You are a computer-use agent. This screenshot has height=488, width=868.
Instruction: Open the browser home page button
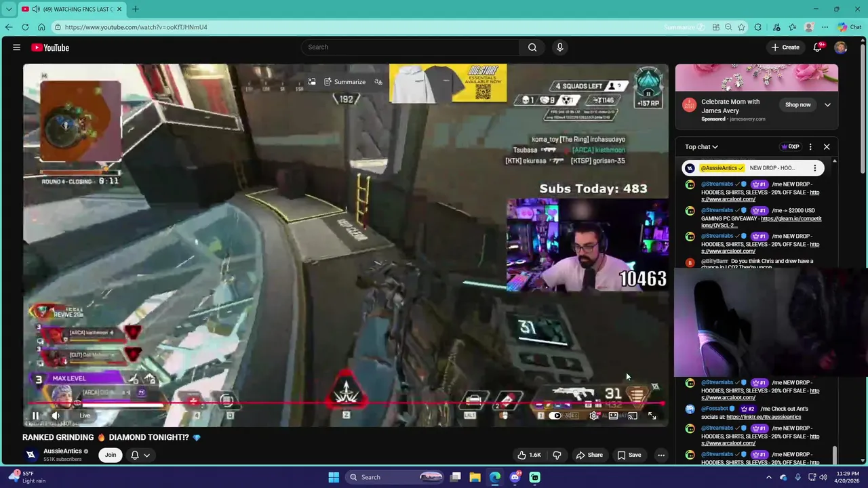(x=41, y=27)
